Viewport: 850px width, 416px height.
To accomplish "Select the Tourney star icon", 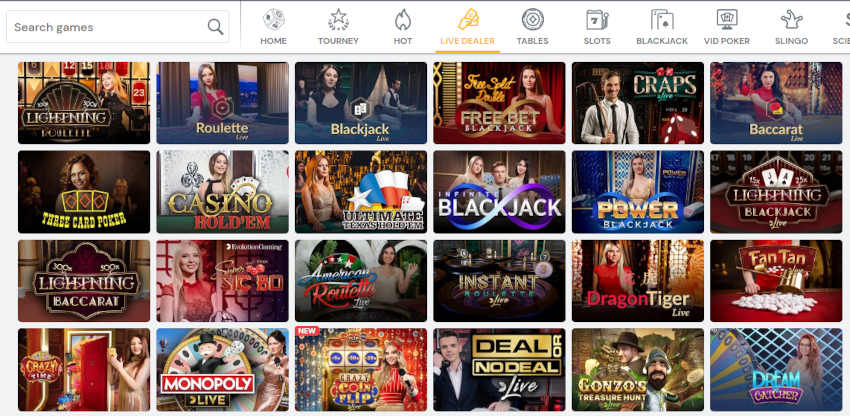I will pos(338,20).
